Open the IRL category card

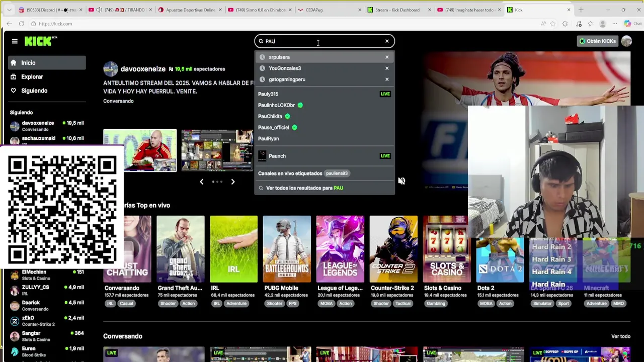(234, 249)
